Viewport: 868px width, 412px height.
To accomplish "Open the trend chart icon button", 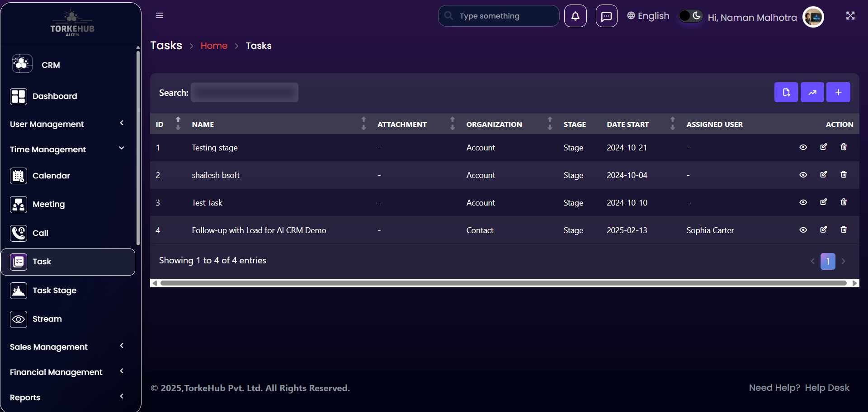I will [x=812, y=92].
